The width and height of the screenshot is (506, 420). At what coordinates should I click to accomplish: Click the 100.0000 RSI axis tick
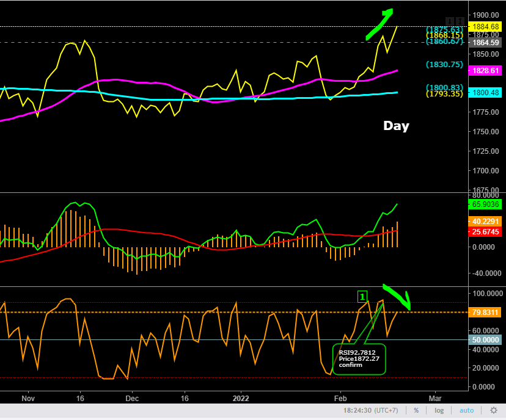point(487,293)
